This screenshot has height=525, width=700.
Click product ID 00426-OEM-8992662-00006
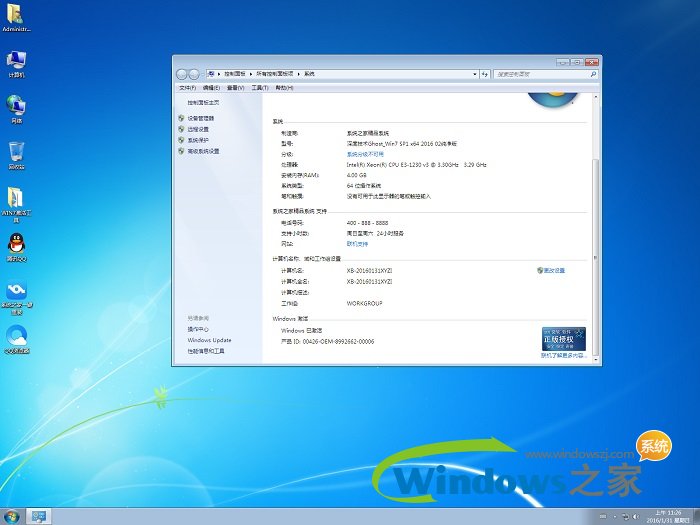point(338,342)
